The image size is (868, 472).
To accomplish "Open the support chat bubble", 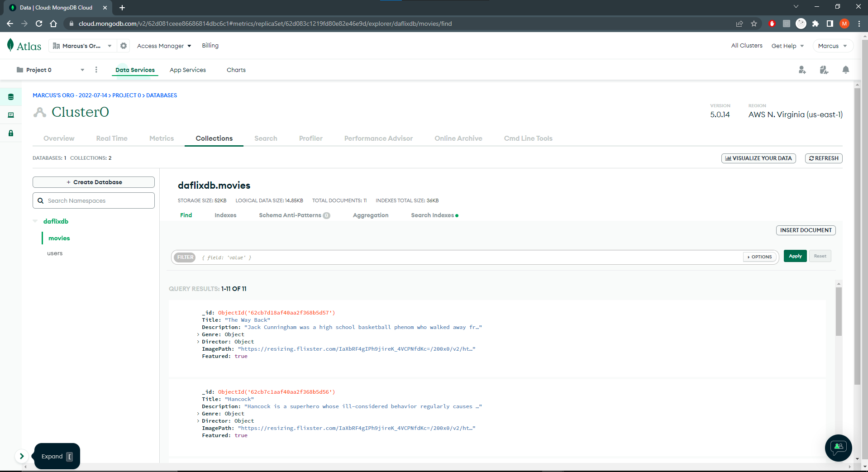I will [x=838, y=448].
